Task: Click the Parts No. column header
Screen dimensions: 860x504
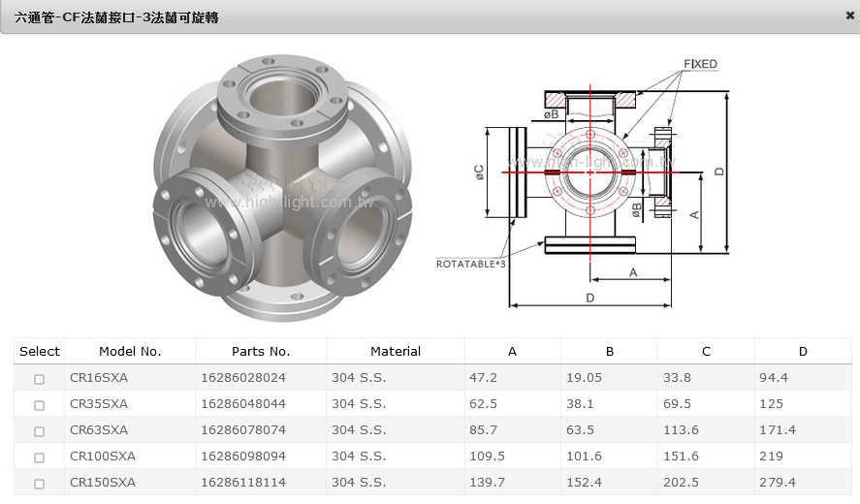Action: [x=261, y=352]
